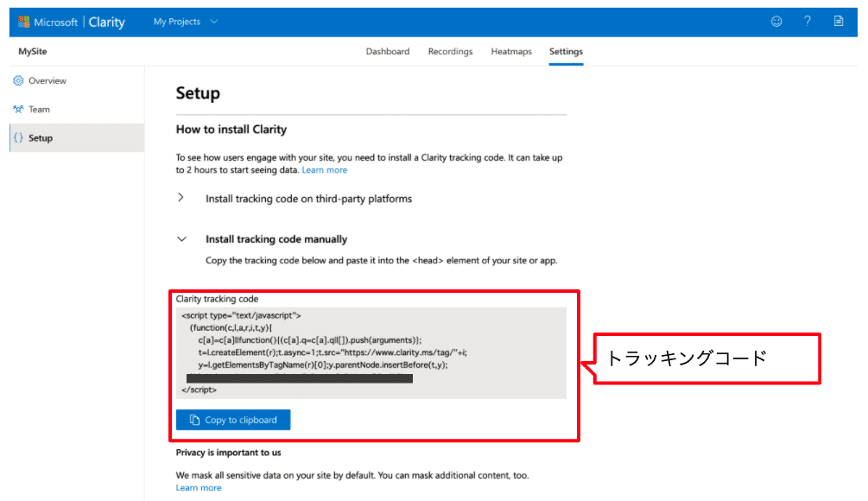Viewport: 868px width, 501px height.
Task: Click the Privacy is important to us heading
Action: point(228,453)
